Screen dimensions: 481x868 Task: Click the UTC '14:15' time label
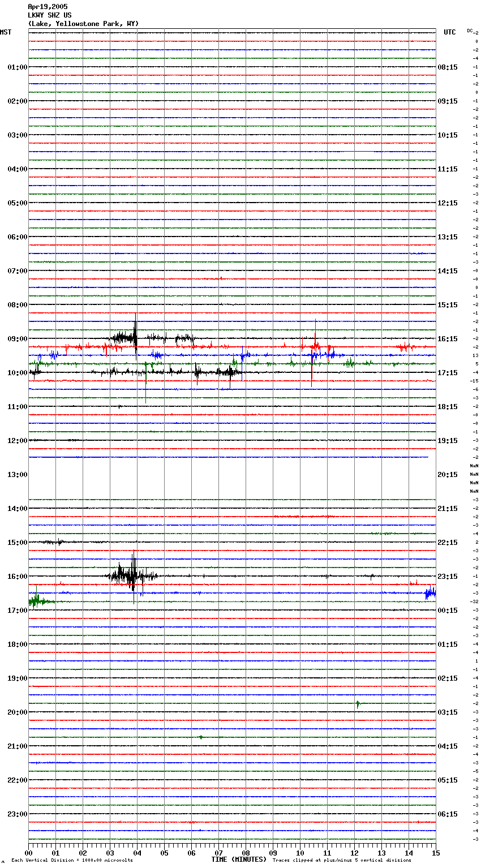pyautogui.click(x=448, y=271)
